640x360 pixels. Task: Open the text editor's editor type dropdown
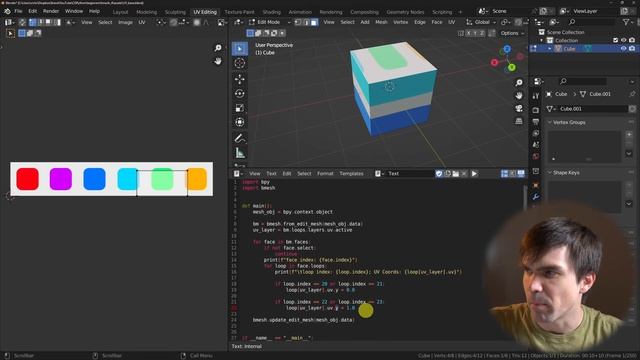click(238, 174)
